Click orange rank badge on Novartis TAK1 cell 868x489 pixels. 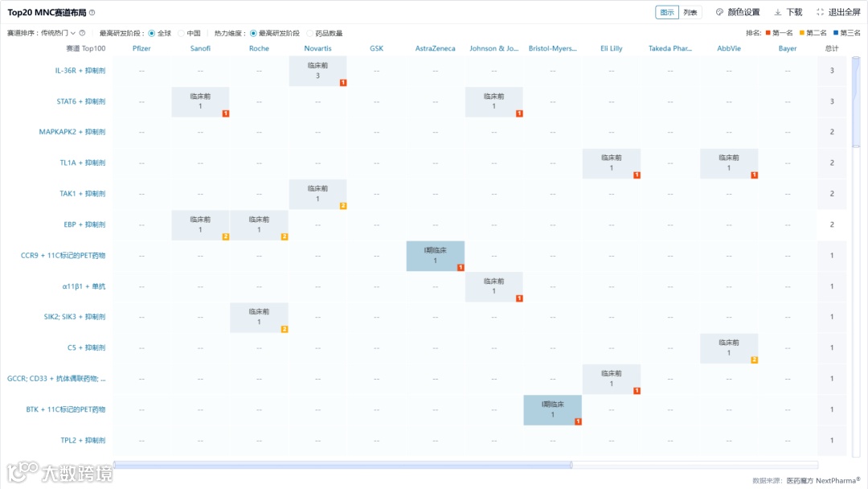(x=343, y=206)
